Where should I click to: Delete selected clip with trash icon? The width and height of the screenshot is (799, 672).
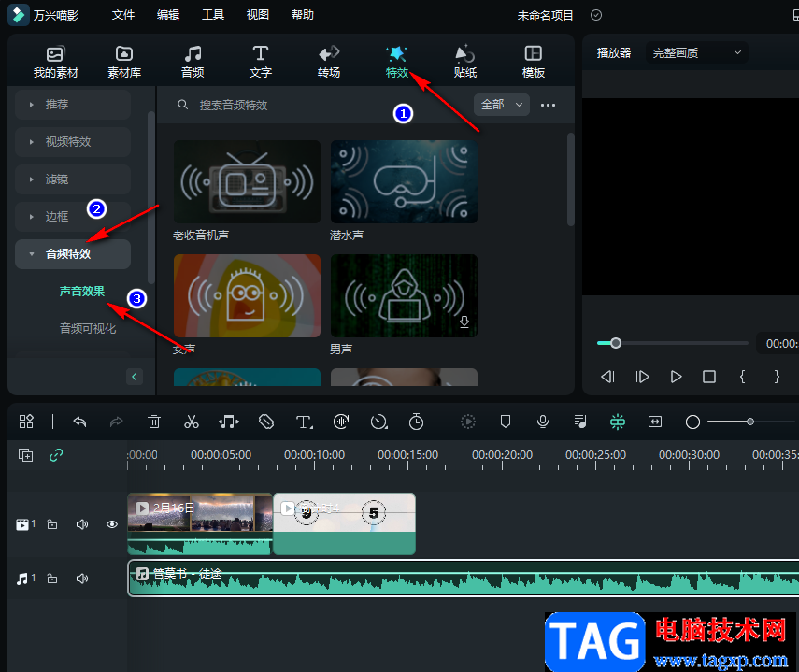coord(155,422)
